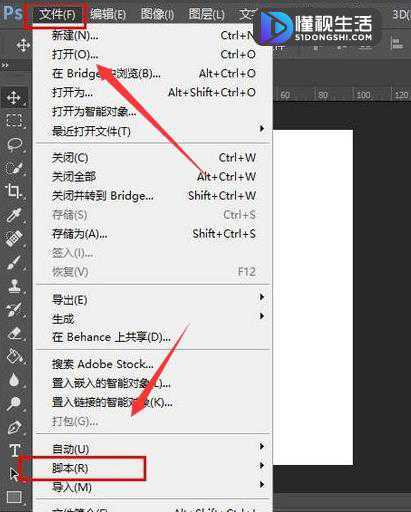Choose 在 Bridge 中浏览(B)...

(153, 73)
